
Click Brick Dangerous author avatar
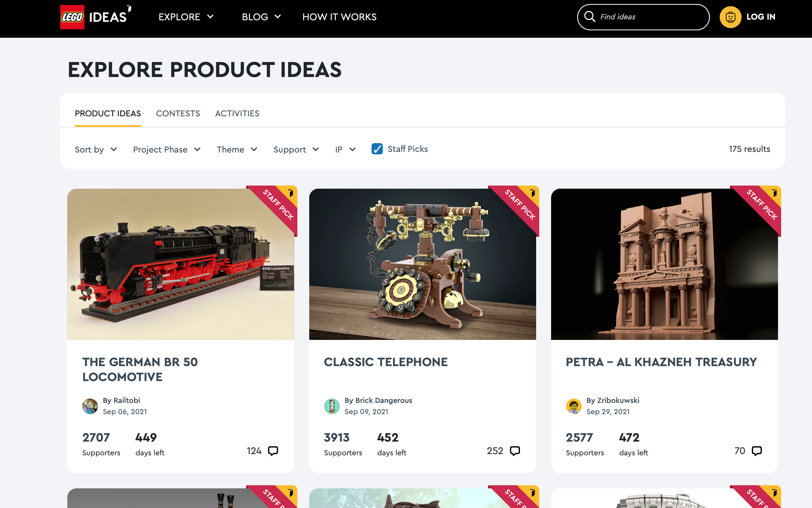[332, 406]
